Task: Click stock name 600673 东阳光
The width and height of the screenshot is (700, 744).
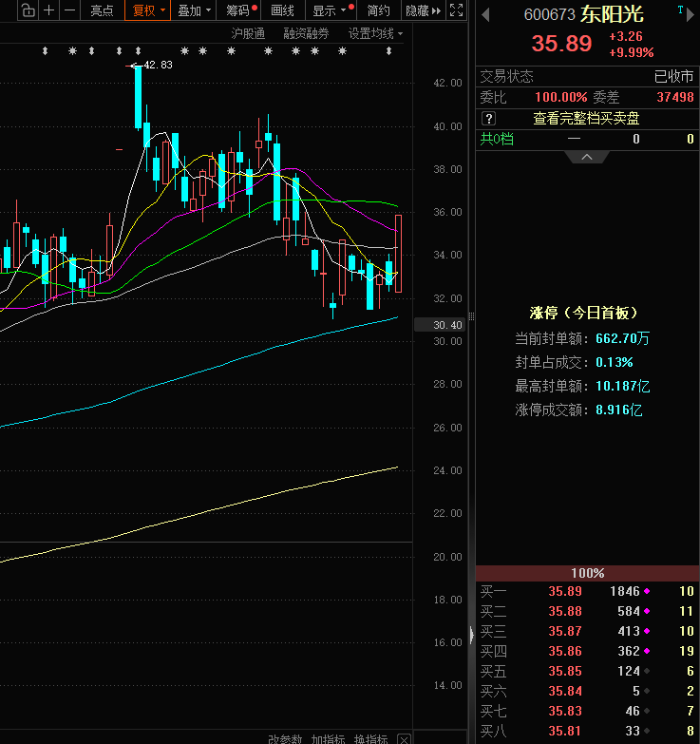Action: click(583, 14)
